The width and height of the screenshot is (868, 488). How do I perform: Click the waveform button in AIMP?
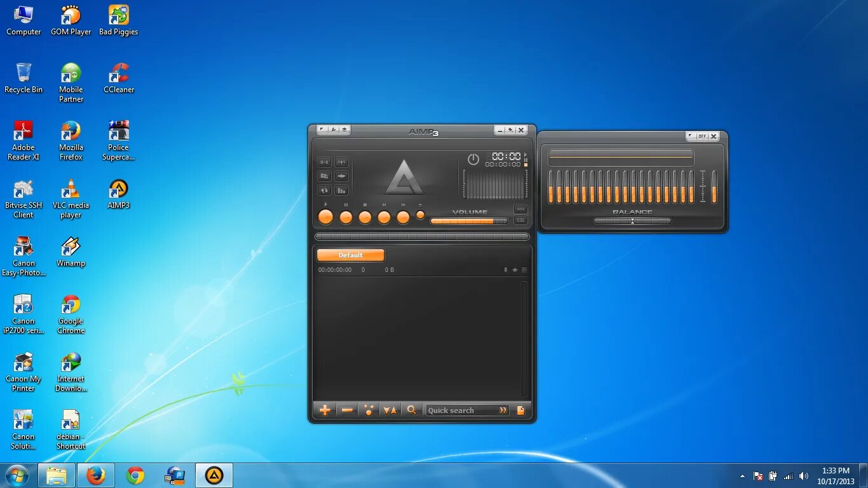(x=342, y=176)
